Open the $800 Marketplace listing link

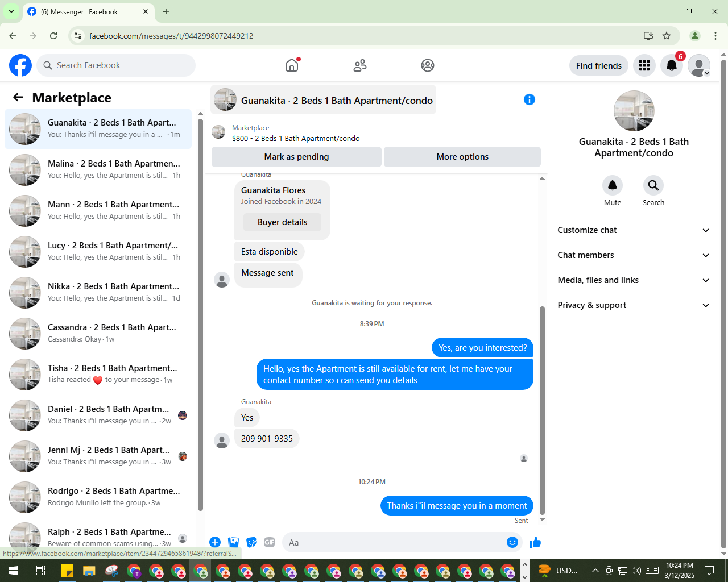tap(296, 138)
